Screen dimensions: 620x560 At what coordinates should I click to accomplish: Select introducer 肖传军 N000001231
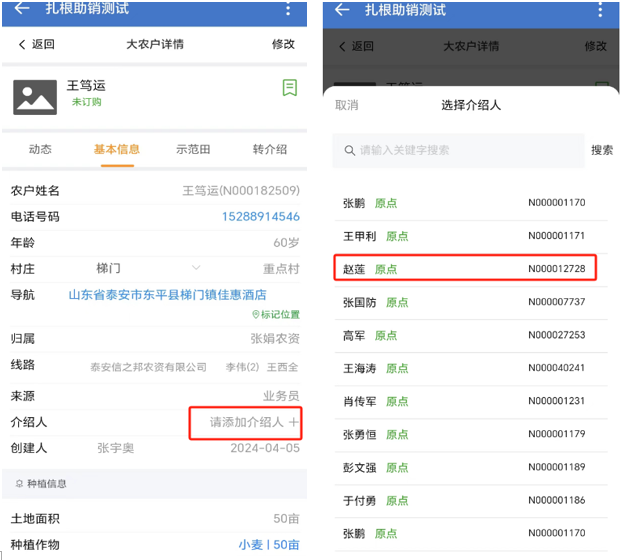[471, 402]
